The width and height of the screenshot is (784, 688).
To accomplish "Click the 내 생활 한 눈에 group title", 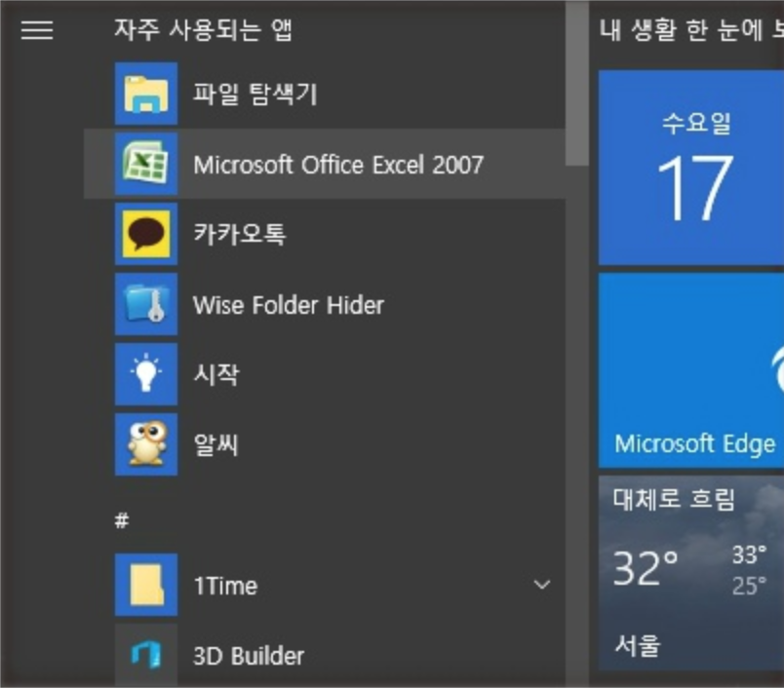I will [692, 29].
